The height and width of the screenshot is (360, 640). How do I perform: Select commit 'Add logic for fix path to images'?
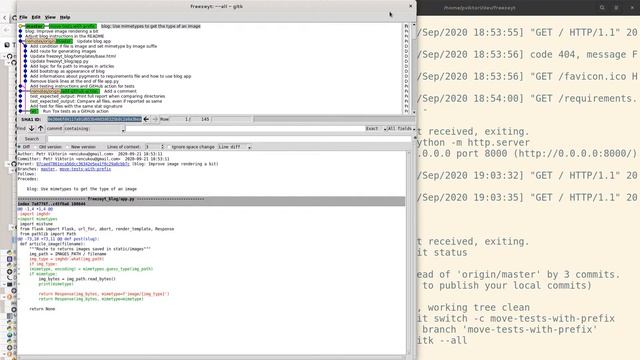tap(72, 66)
